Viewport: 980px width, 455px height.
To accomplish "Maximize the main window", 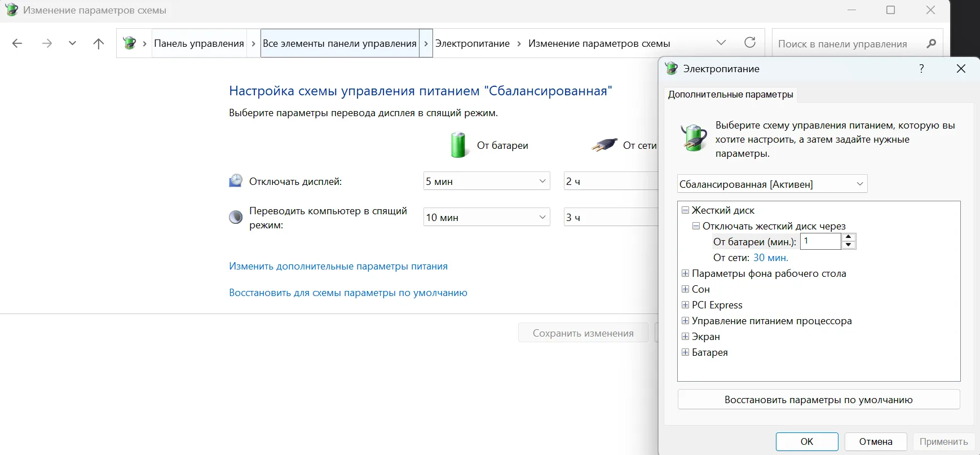I will click(891, 10).
